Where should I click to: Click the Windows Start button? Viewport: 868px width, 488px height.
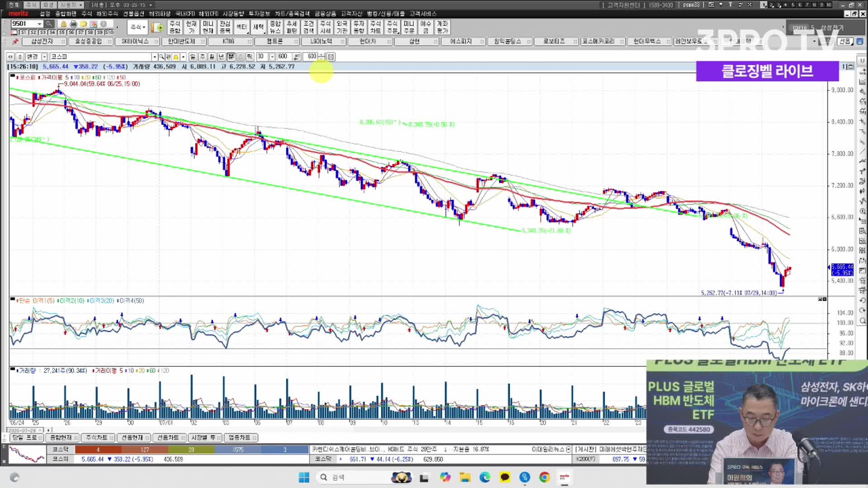tap(304, 477)
